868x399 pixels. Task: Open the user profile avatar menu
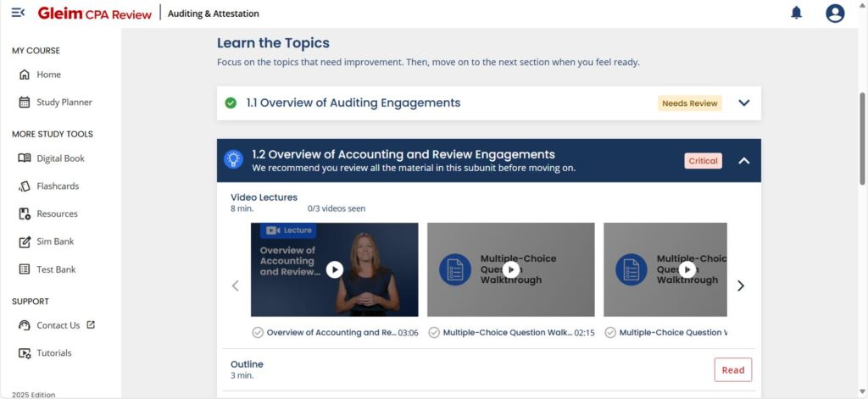835,13
